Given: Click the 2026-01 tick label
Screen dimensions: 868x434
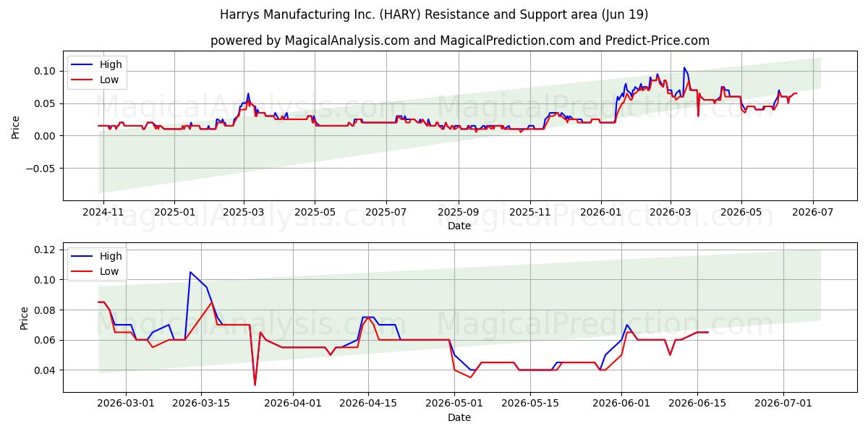Looking at the screenshot, I should click(600, 212).
